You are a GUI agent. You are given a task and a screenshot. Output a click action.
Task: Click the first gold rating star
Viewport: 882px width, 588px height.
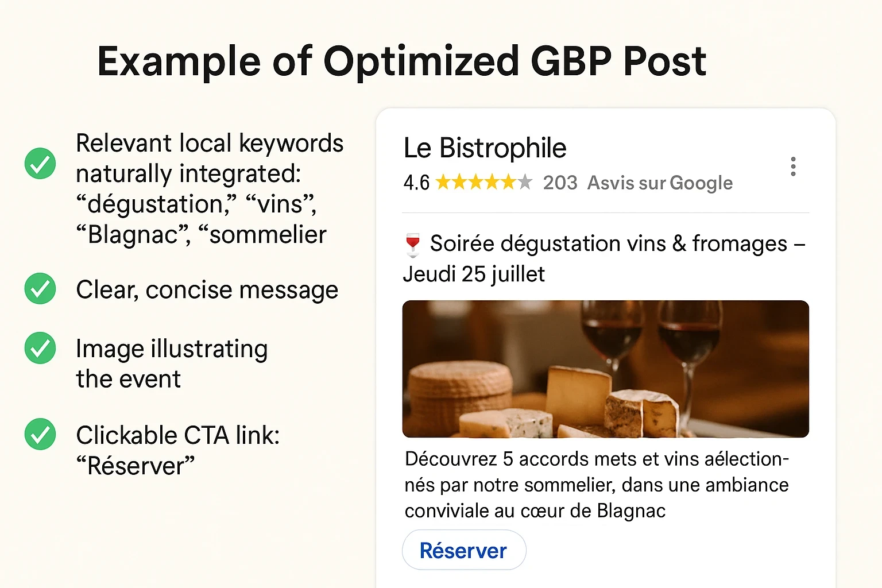443,183
